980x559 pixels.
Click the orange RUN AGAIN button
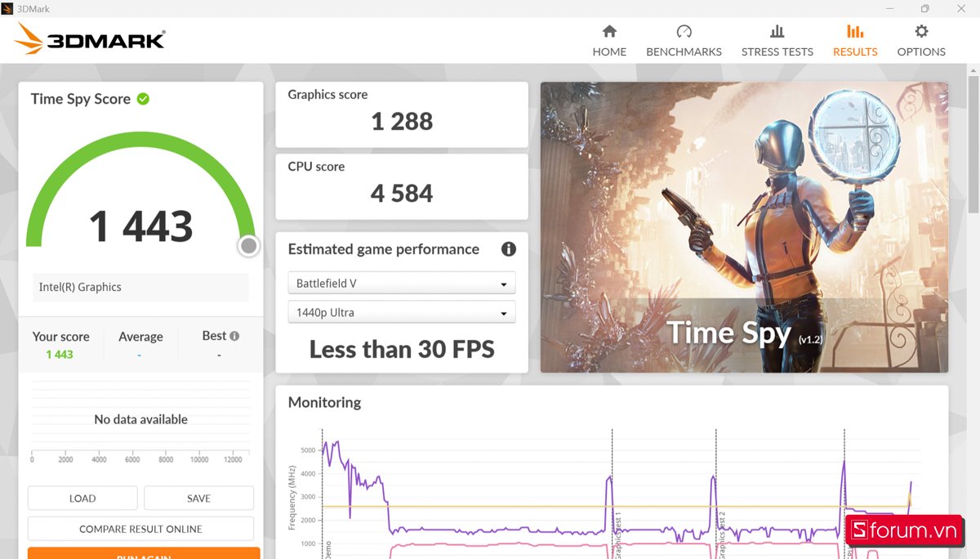tap(144, 553)
